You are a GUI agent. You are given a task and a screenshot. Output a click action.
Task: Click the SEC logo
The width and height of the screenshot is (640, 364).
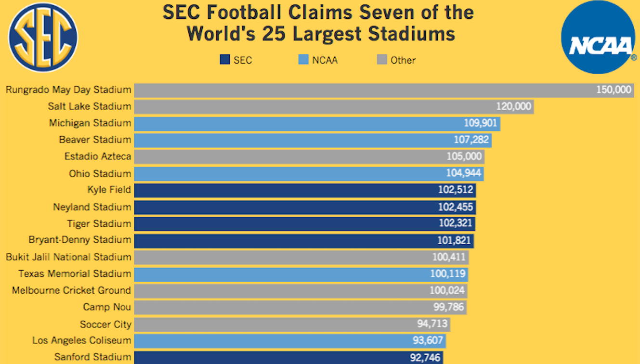(x=43, y=37)
